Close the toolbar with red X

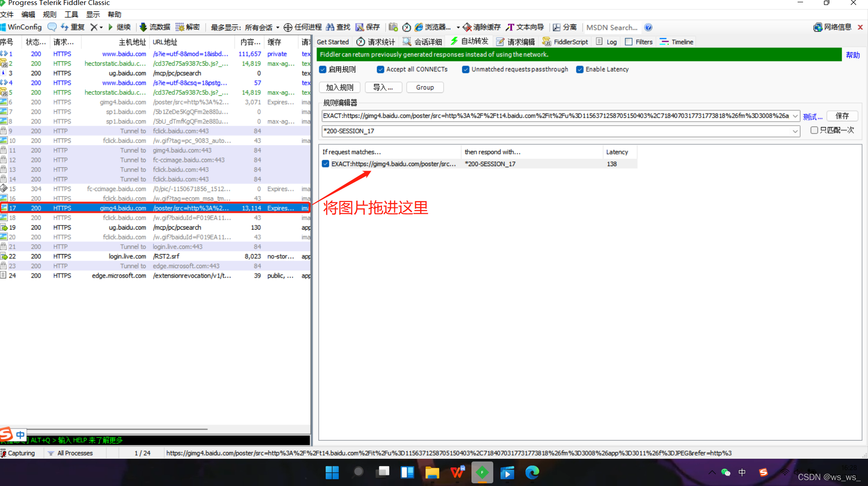(860, 27)
